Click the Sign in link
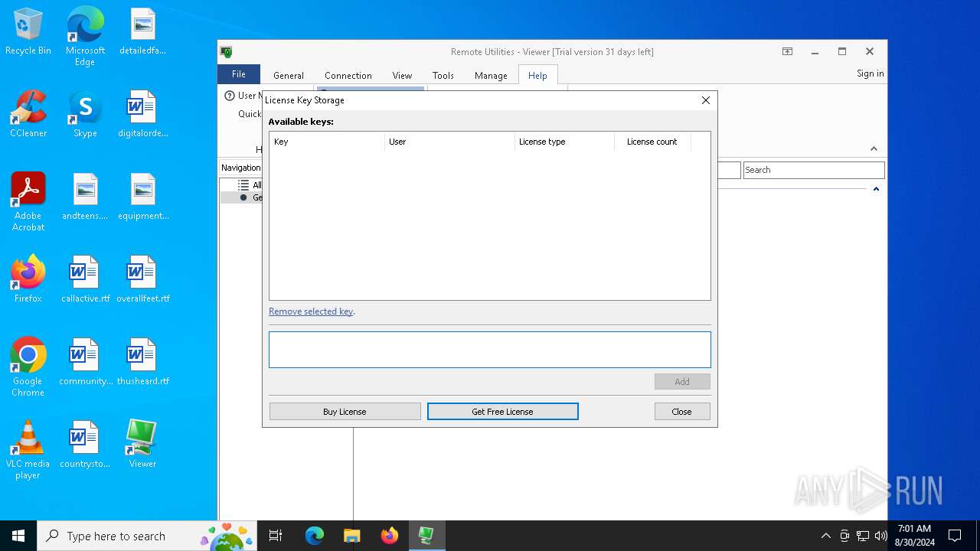The image size is (980, 551). pyautogui.click(x=870, y=73)
